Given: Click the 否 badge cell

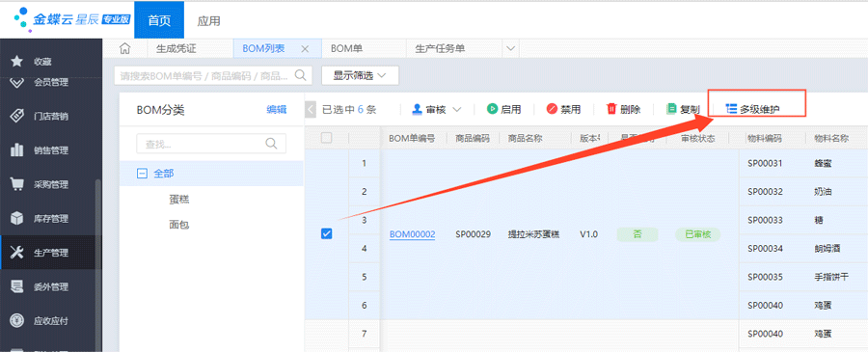Looking at the screenshot, I should [x=637, y=234].
